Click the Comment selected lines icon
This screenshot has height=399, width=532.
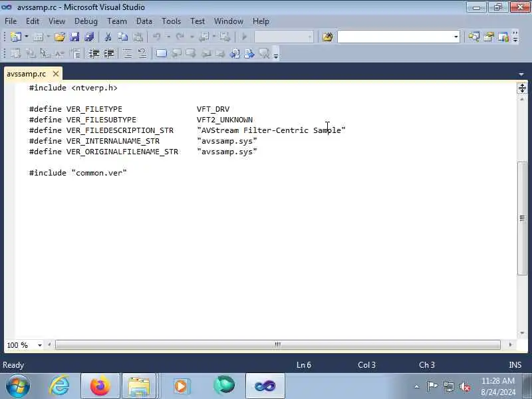point(128,53)
